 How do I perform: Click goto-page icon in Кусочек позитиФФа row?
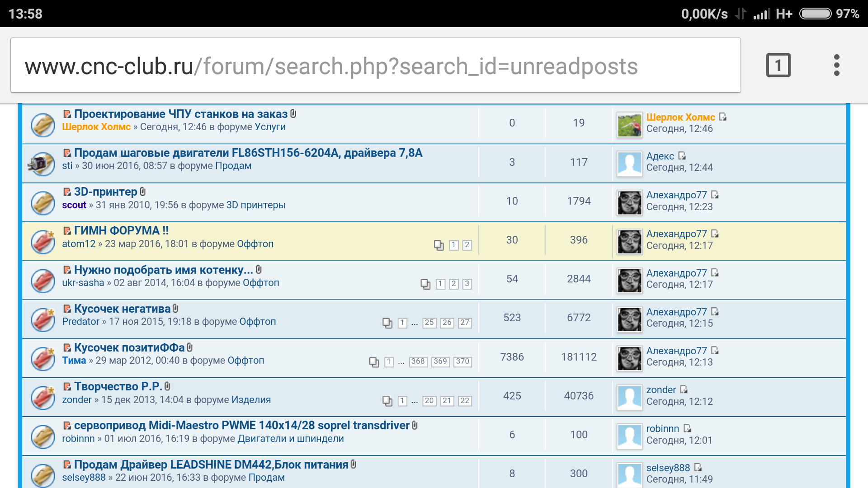[x=374, y=362]
